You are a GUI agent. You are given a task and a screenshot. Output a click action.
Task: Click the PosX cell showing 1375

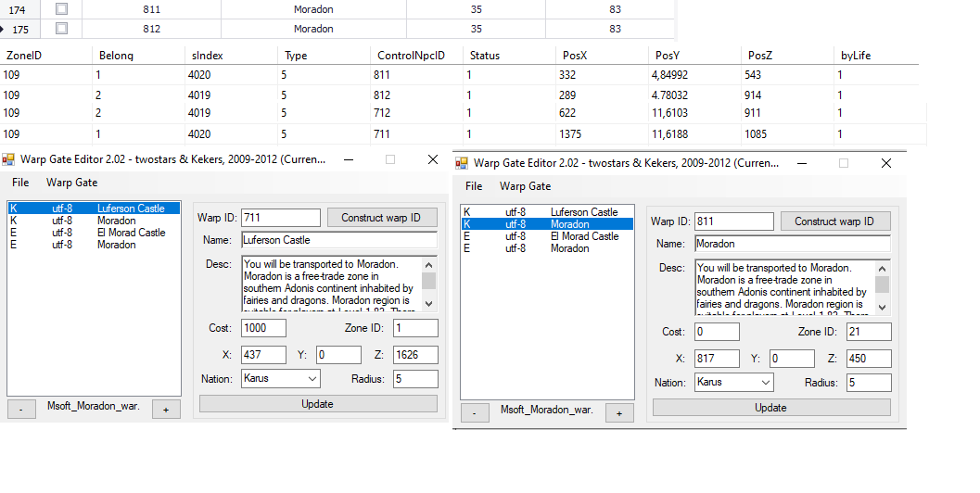[x=602, y=133]
